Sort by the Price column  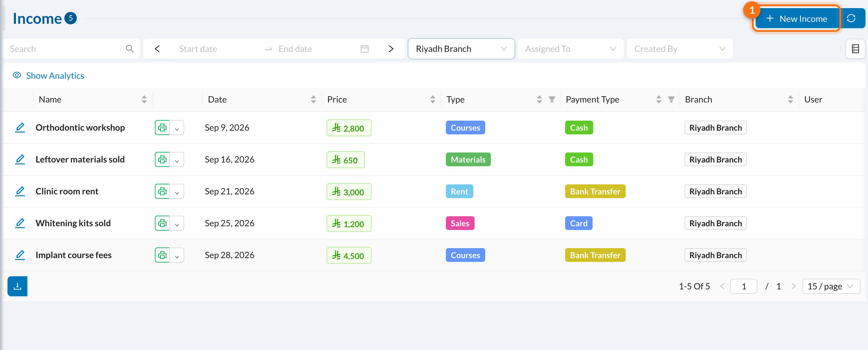tap(433, 99)
